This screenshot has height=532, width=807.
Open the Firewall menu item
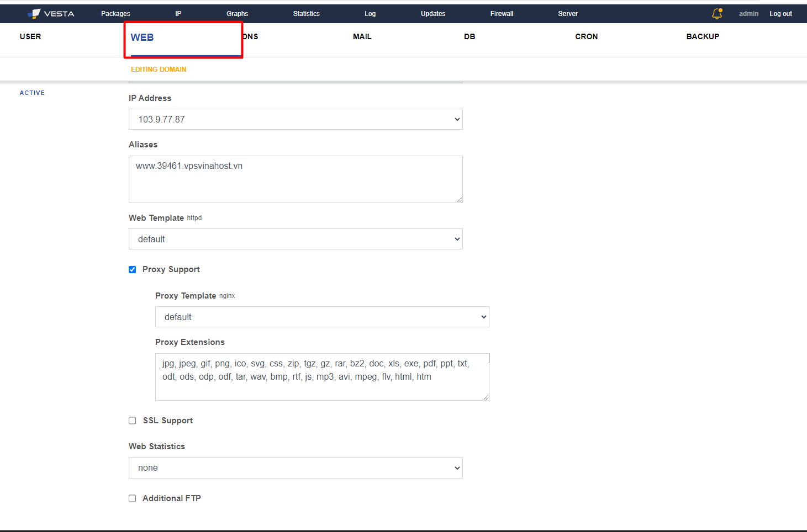click(x=502, y=14)
